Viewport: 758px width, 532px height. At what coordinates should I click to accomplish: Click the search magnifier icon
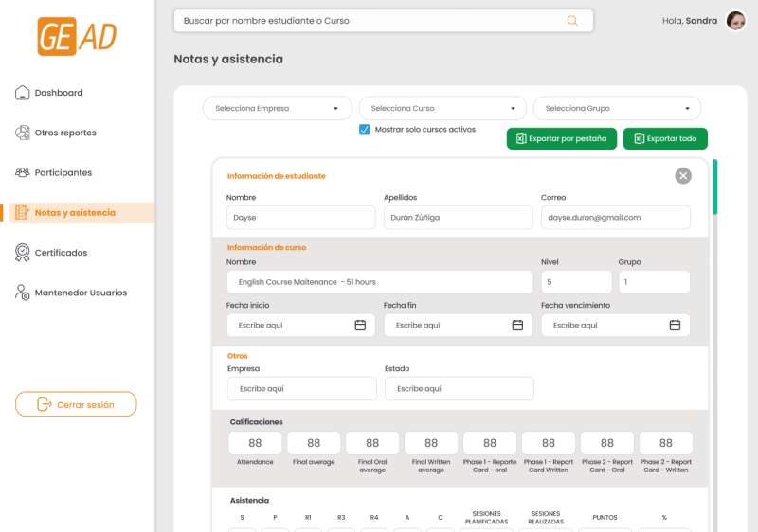pyautogui.click(x=572, y=21)
